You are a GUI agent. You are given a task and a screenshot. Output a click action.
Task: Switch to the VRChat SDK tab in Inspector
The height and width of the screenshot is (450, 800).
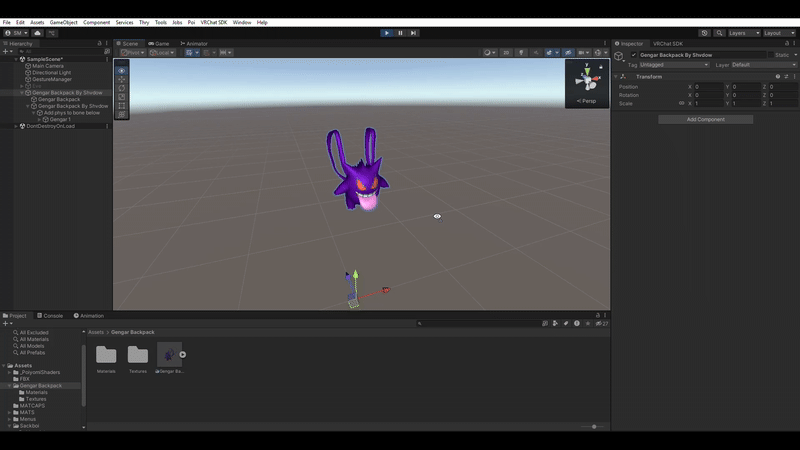click(x=668, y=44)
